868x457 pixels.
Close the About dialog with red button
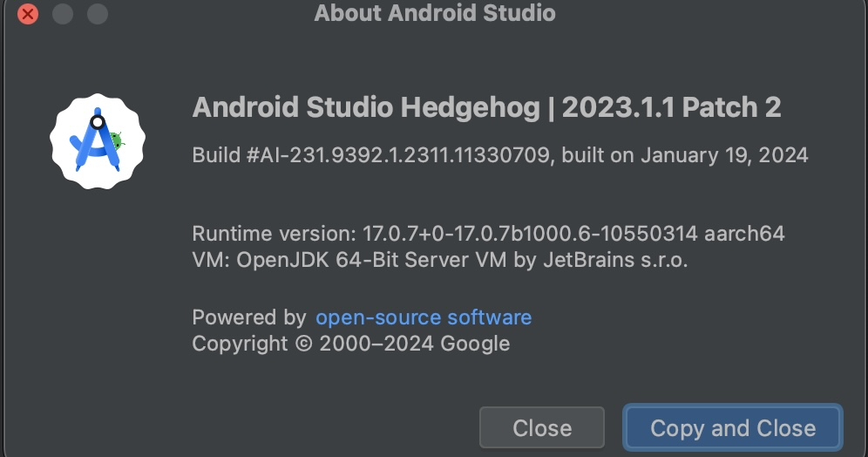coord(28,14)
